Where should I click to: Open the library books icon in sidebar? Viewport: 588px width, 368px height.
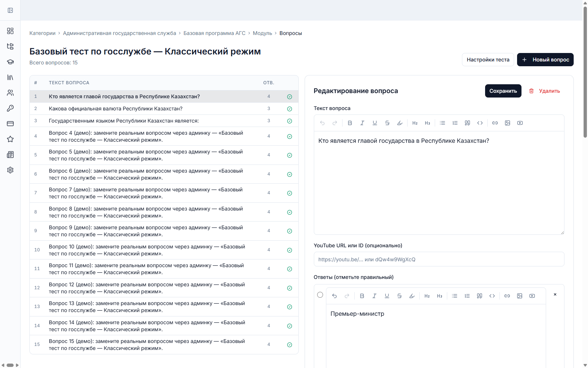(10, 77)
